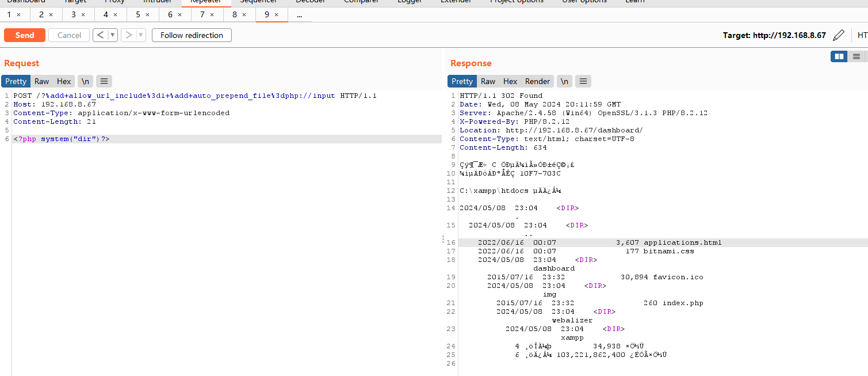Select Raw view in Response panel

point(488,81)
